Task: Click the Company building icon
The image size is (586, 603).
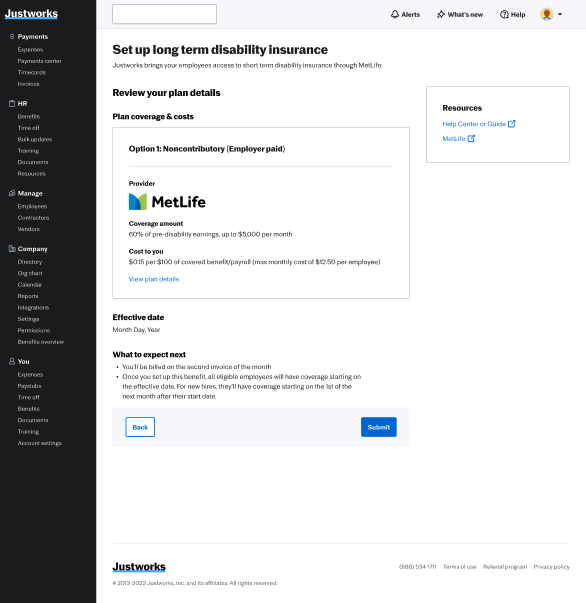Action: tap(12, 249)
